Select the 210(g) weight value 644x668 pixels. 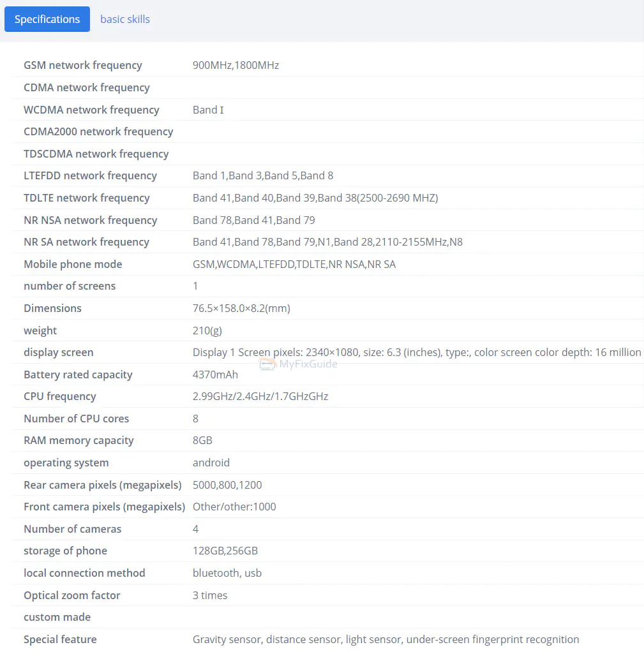[x=207, y=330]
